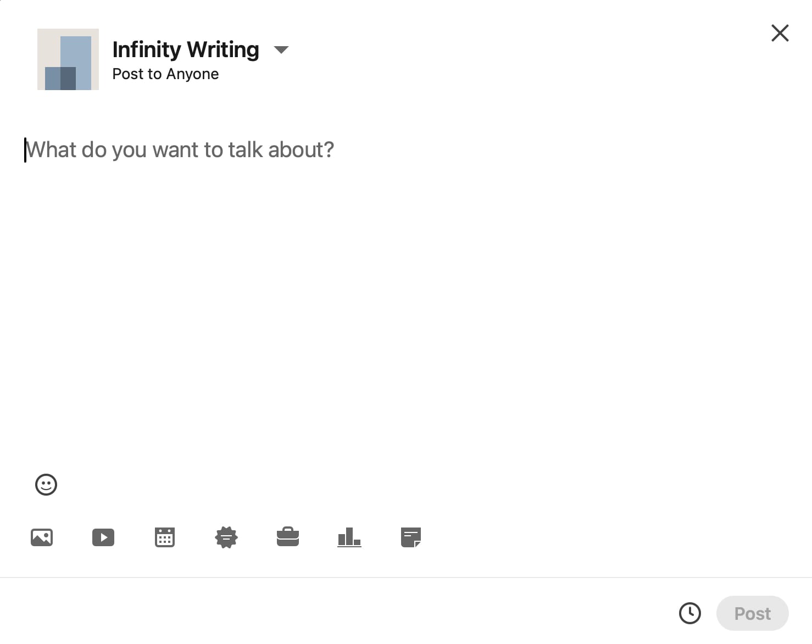The image size is (812, 644).
Task: Add a photo using the image icon
Action: [x=42, y=537]
